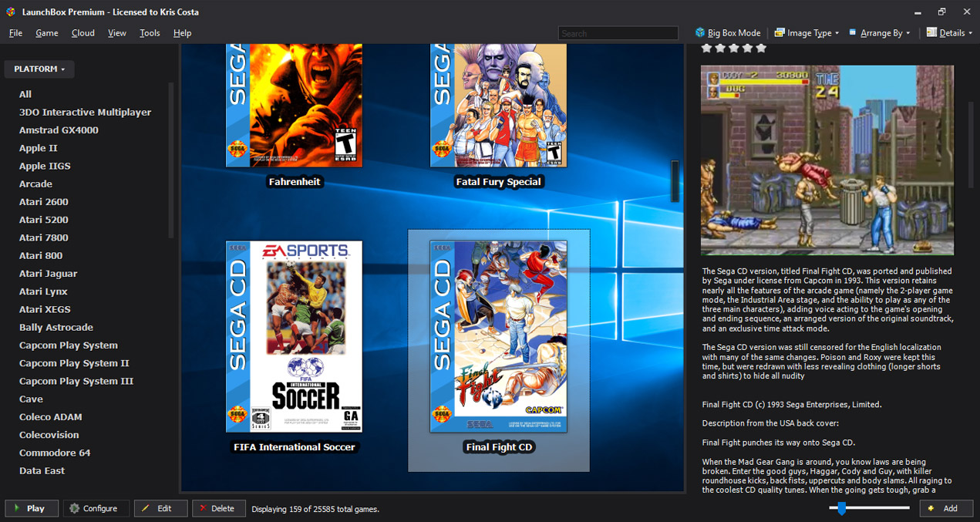Image resolution: width=980 pixels, height=522 pixels.
Task: Focus the Search input field
Action: click(618, 33)
